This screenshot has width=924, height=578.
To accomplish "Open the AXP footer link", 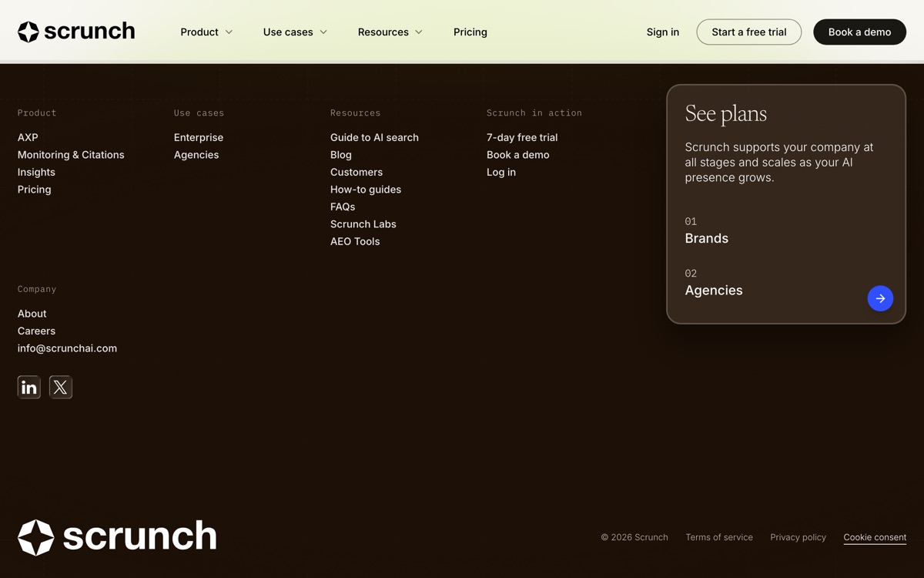I will pyautogui.click(x=28, y=137).
